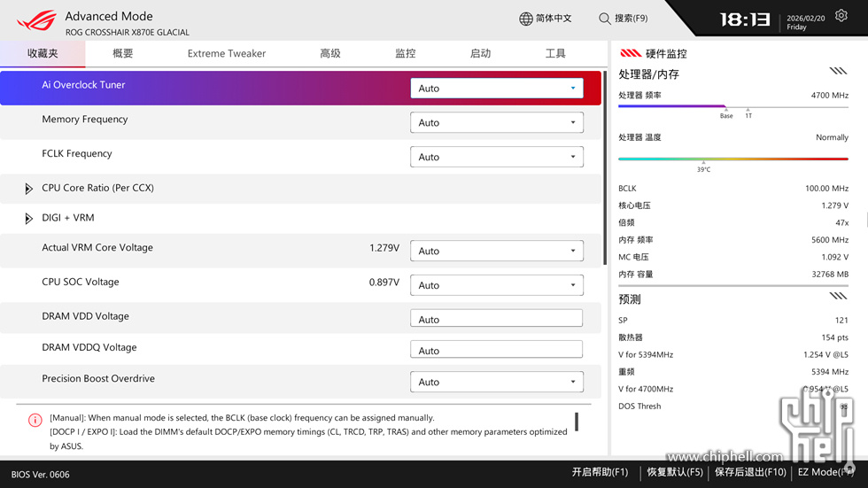Screen dimensions: 868x488
Task: Switch to the Extreme Tweaker tab
Action: point(226,54)
